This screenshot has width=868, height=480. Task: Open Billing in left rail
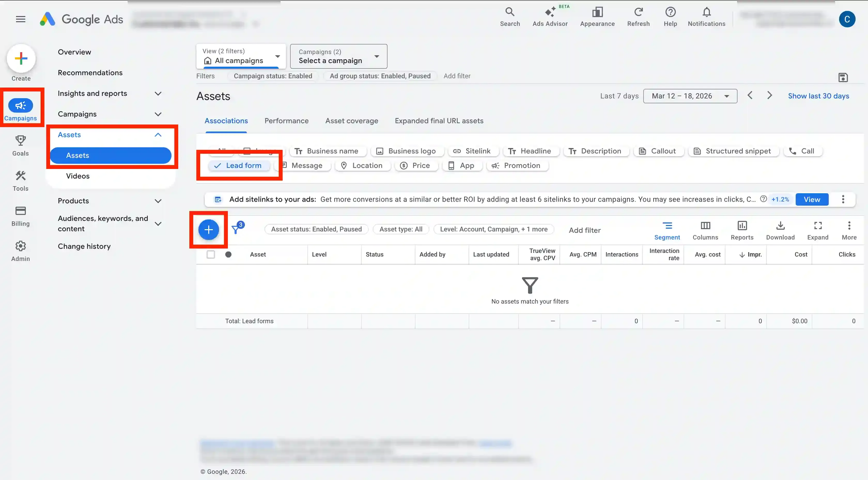[21, 216]
